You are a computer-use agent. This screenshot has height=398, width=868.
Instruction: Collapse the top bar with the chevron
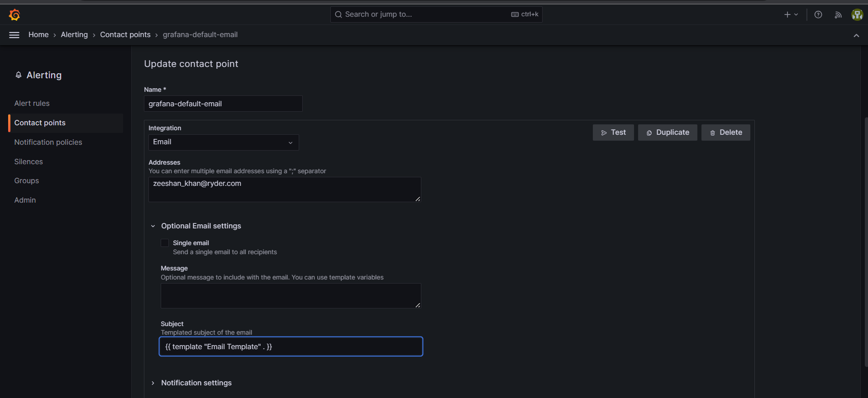[x=856, y=35]
